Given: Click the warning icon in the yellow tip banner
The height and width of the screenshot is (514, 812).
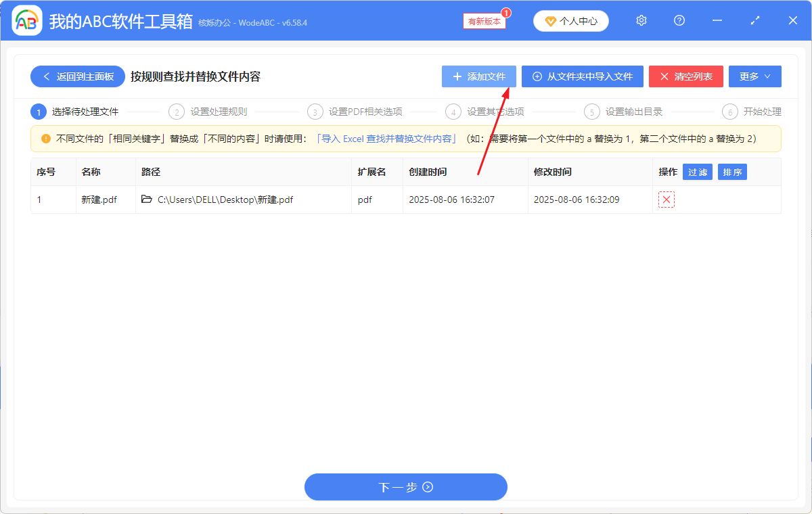Looking at the screenshot, I should [46, 138].
